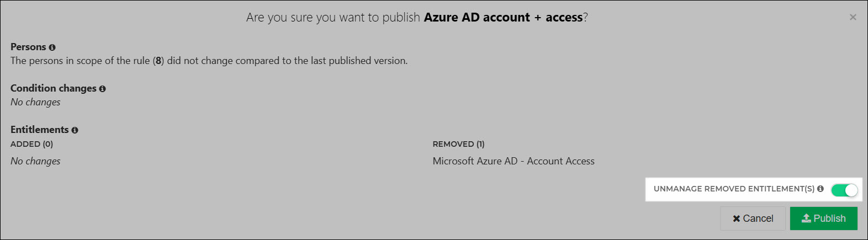Click the info icon next to Persons

click(x=52, y=47)
